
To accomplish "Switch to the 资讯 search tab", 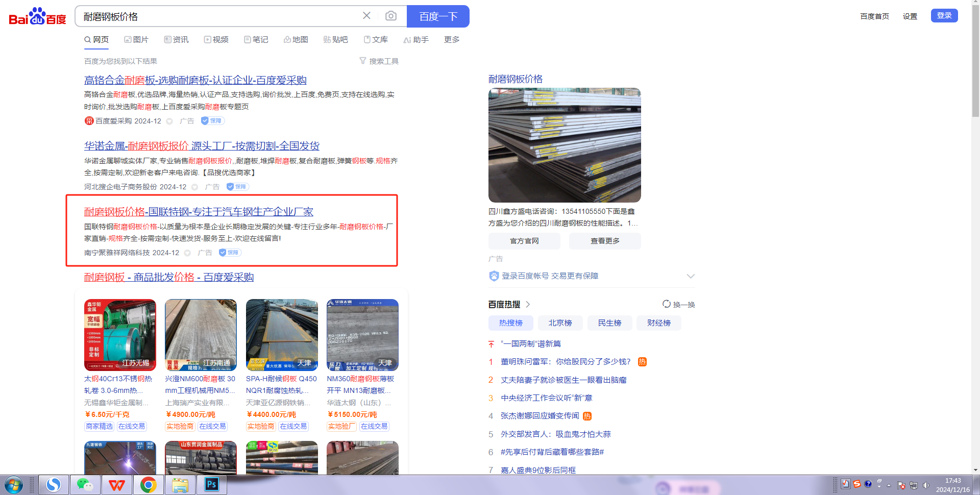I will [x=176, y=39].
